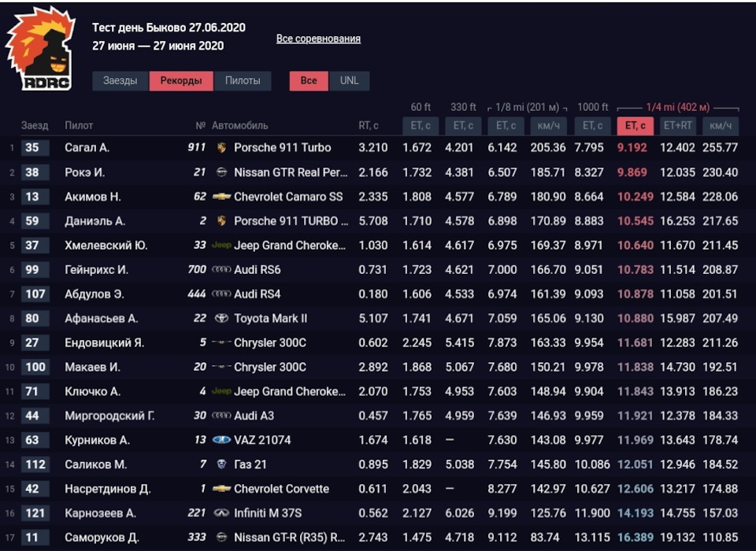The image size is (756, 551).
Task: Click the Автомобиль column header
Action: click(x=239, y=126)
